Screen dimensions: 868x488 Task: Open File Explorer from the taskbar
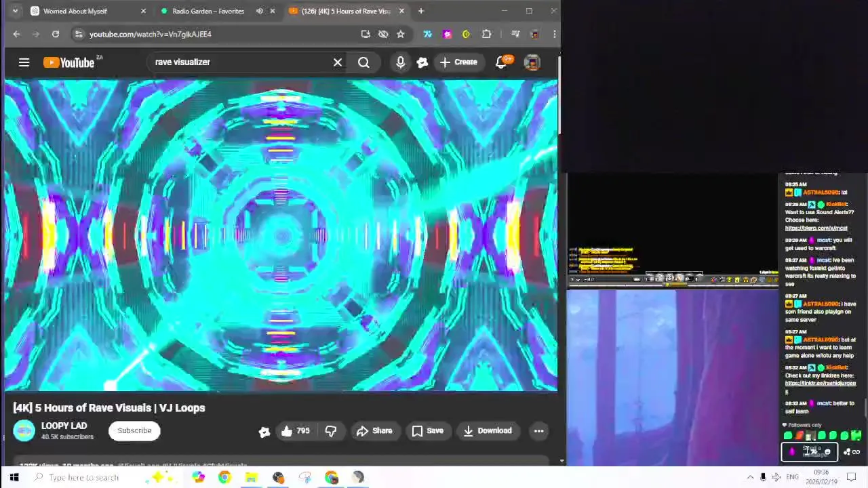click(251, 477)
